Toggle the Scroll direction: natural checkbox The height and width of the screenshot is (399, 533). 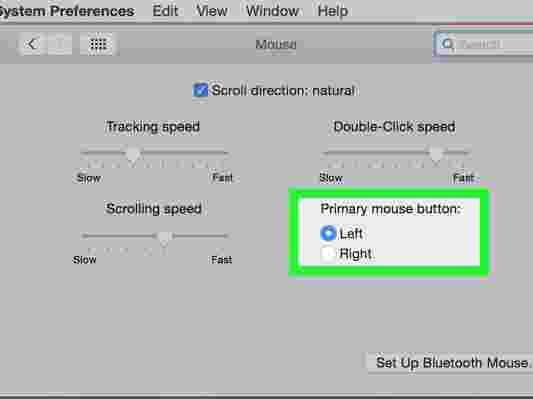point(200,90)
